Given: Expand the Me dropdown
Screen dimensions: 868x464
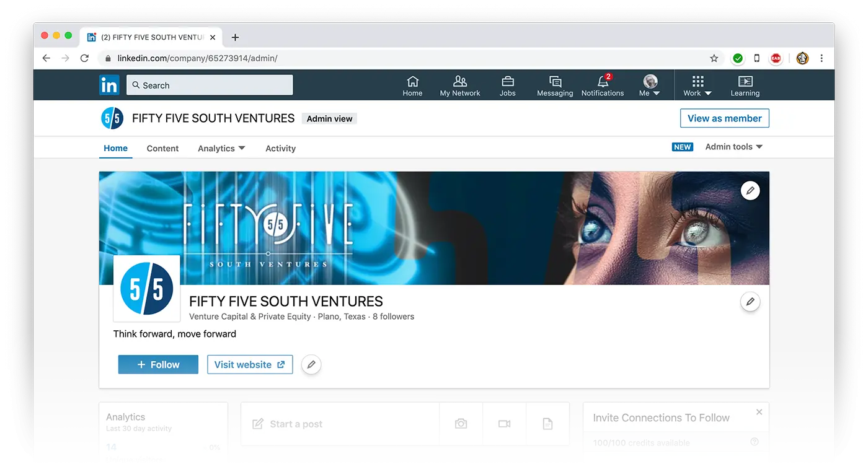Looking at the screenshot, I should click(x=650, y=85).
